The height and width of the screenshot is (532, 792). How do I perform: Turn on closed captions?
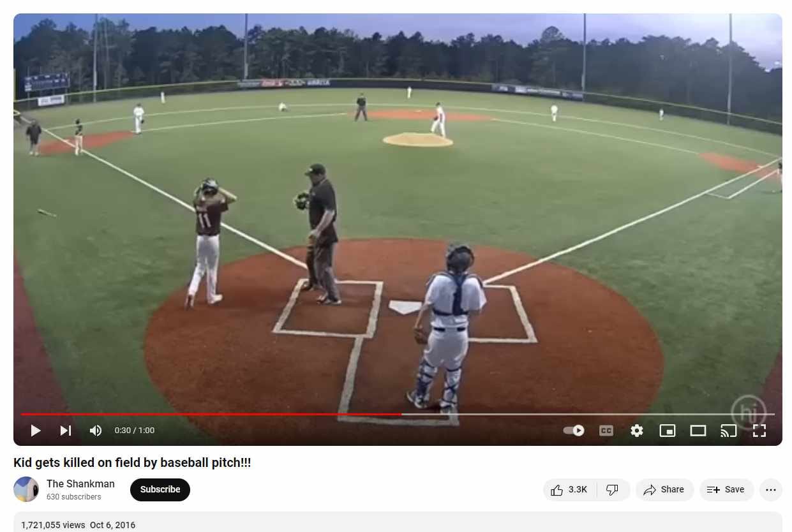(x=606, y=431)
